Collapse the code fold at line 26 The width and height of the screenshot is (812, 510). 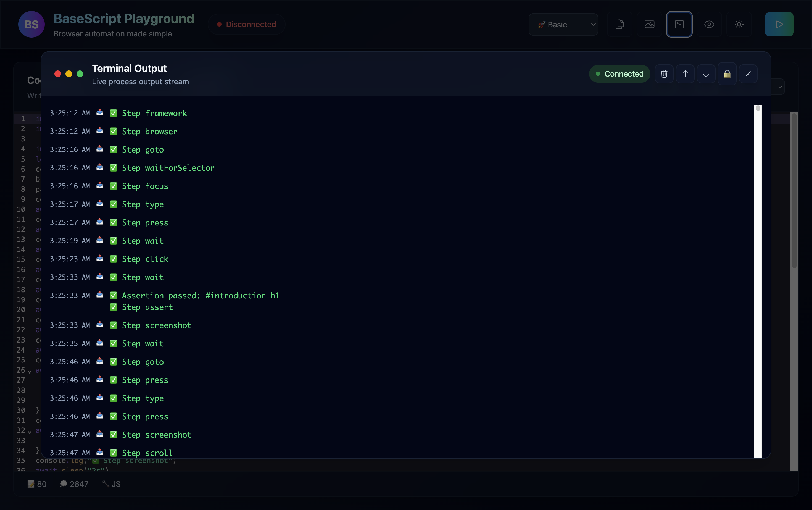(30, 372)
